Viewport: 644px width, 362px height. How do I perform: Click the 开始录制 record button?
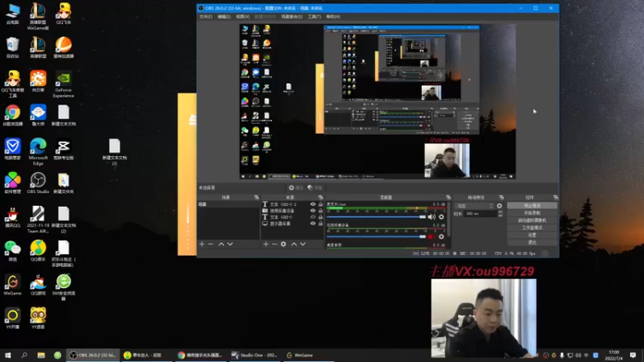tap(532, 213)
